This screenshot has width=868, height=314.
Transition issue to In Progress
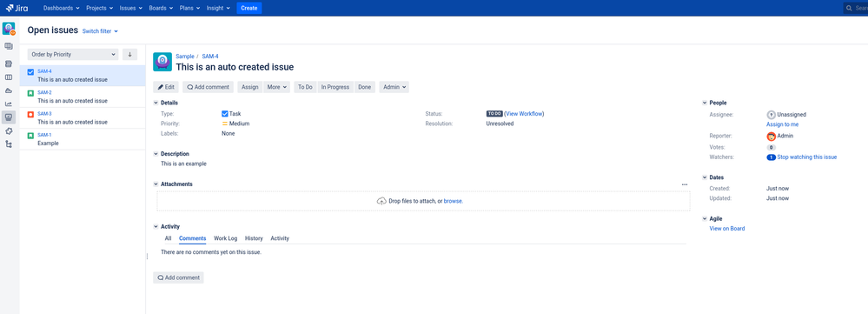point(335,87)
